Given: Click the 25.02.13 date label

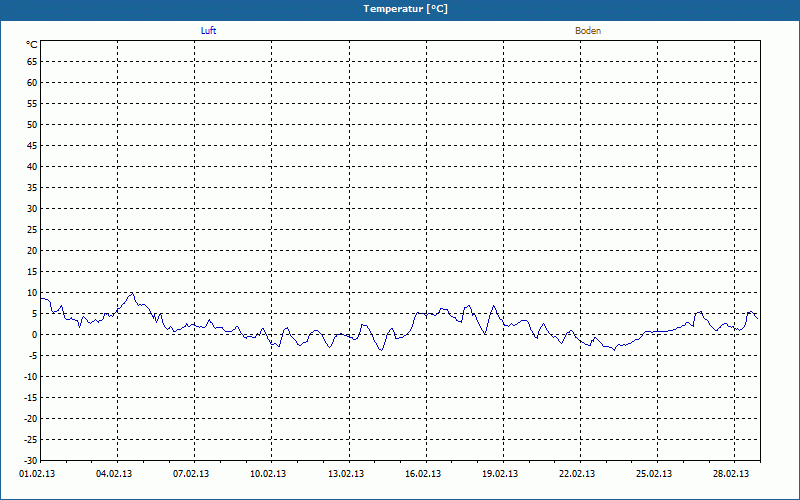Looking at the screenshot, I should (x=654, y=474).
